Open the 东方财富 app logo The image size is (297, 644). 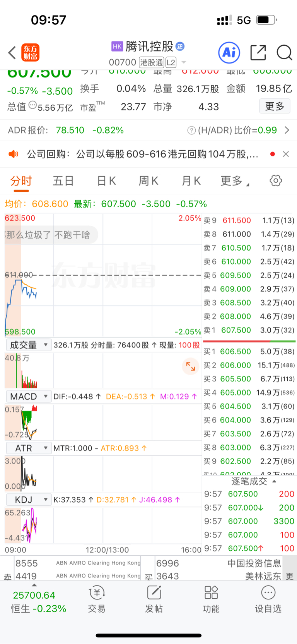pyautogui.click(x=30, y=53)
